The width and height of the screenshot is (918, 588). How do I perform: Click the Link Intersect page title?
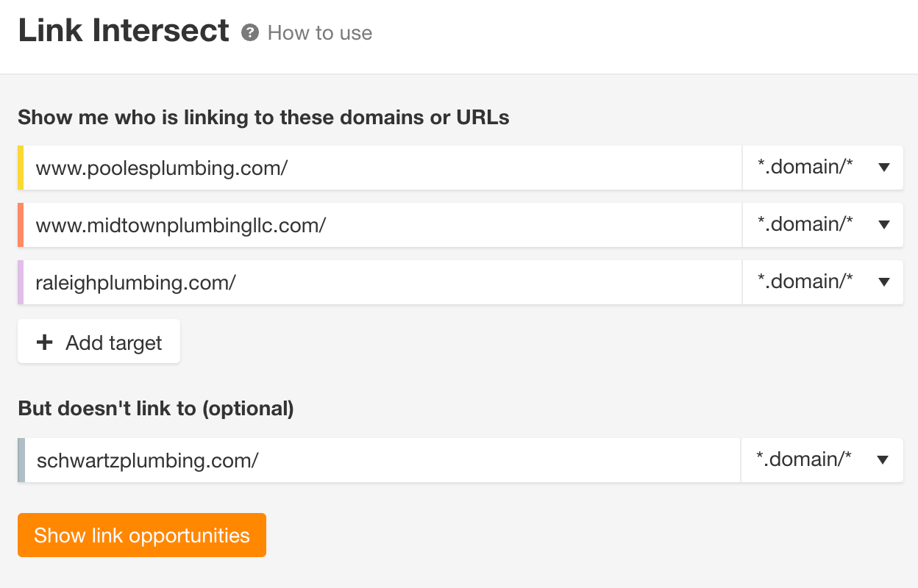123,30
